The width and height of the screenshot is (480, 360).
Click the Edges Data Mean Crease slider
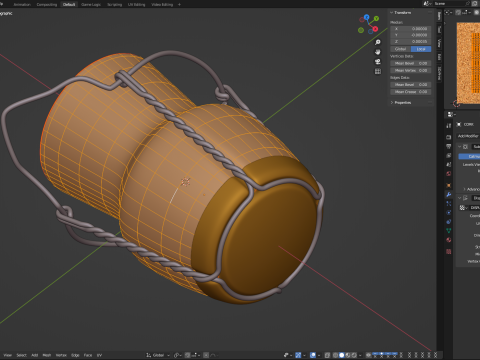[411, 92]
